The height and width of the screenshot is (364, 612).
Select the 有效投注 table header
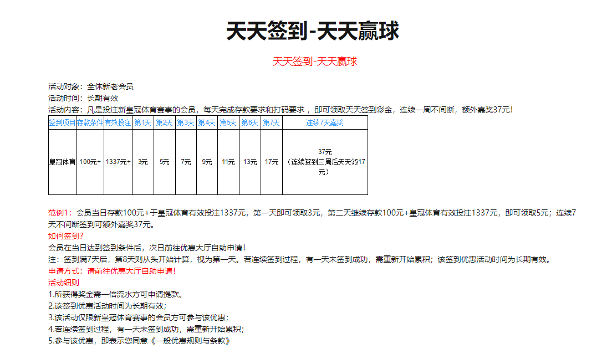(118, 122)
